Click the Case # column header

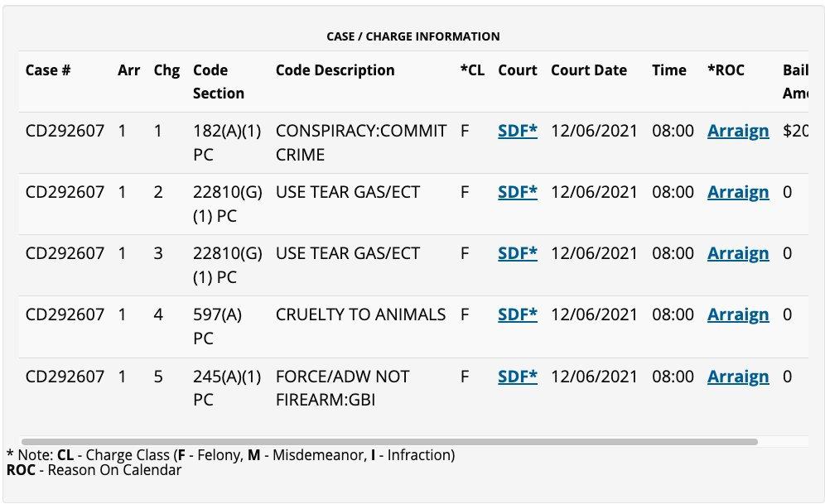48,70
